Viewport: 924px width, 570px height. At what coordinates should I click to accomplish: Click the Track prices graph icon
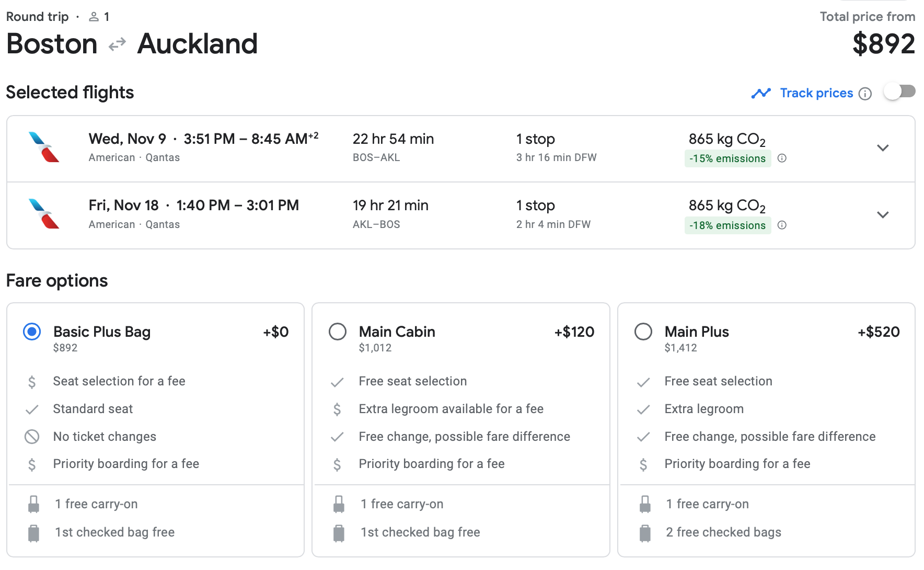761,93
